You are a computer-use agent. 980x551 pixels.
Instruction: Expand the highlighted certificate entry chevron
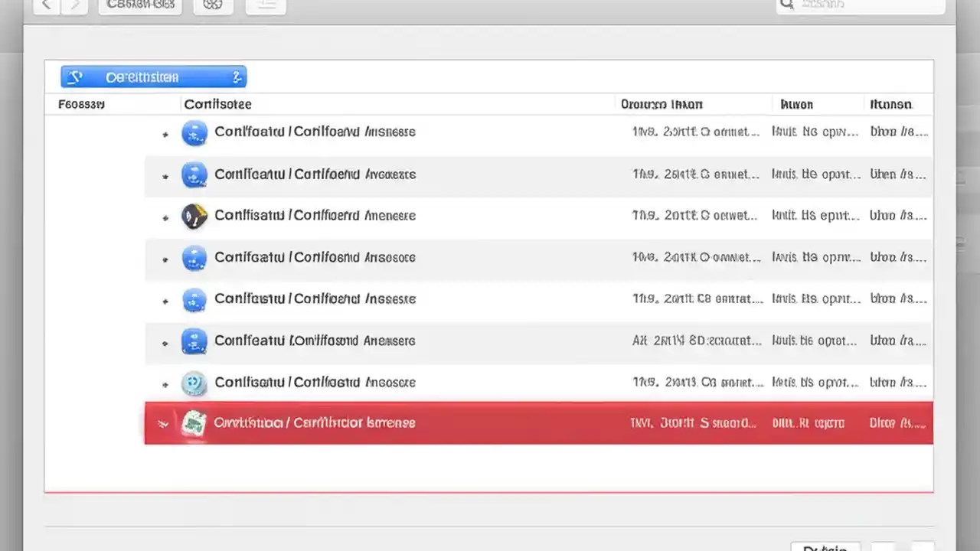(162, 422)
